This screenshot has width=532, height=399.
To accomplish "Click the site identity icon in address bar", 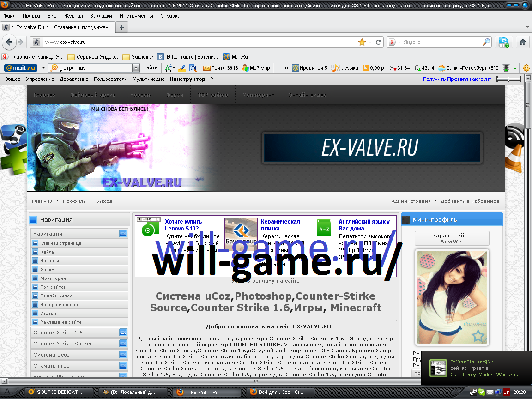I will click(x=36, y=42).
